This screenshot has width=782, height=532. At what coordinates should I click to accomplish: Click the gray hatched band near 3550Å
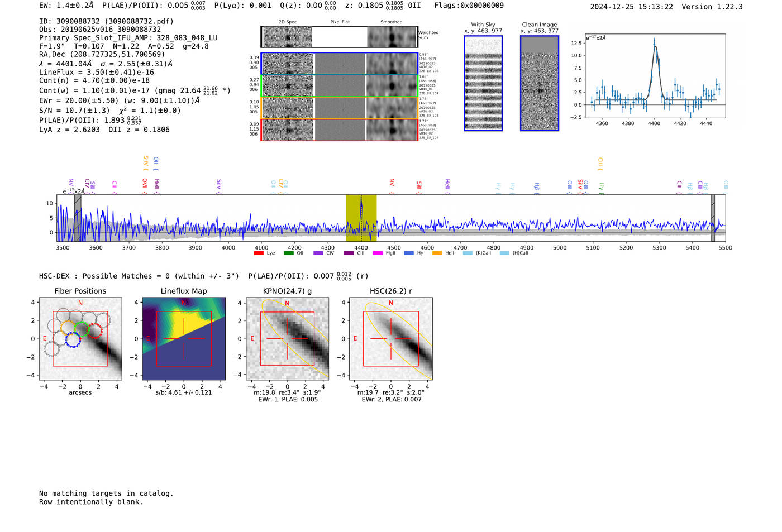click(x=78, y=218)
